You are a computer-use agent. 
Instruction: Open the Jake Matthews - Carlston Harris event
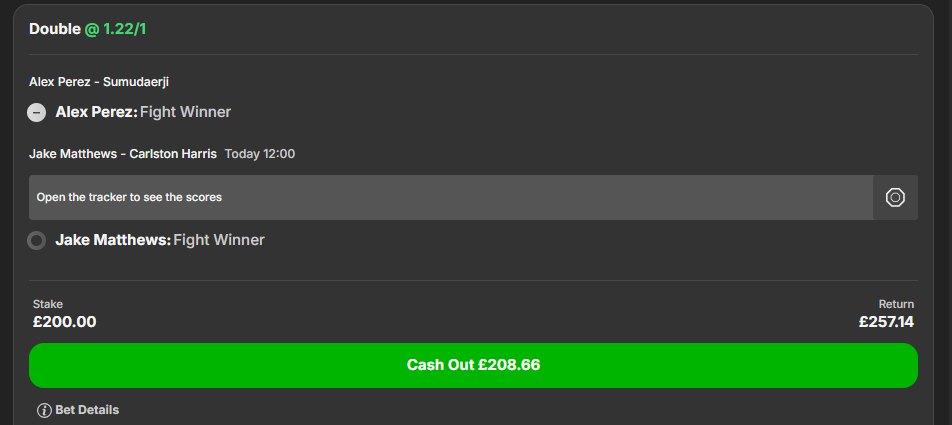tap(123, 154)
